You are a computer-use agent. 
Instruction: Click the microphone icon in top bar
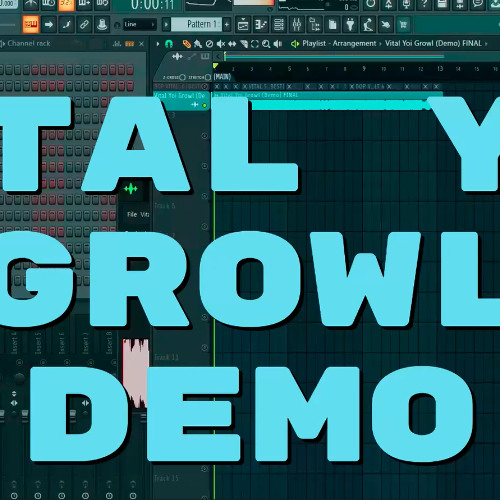pyautogui.click(x=407, y=4)
